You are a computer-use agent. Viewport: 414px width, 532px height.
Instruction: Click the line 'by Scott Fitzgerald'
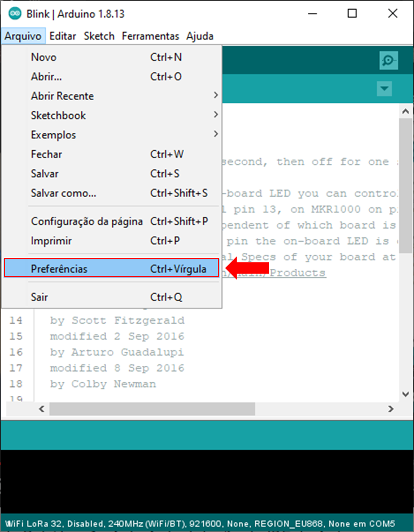pos(117,320)
